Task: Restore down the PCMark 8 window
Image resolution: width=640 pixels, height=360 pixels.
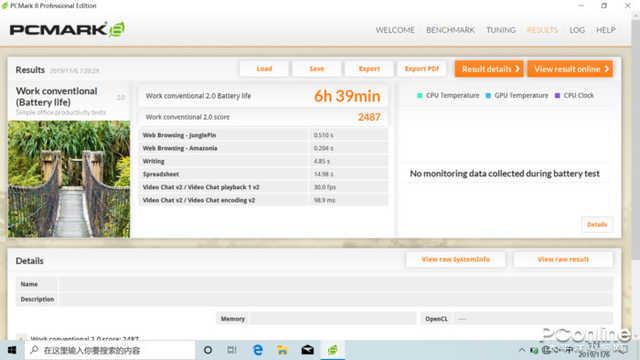Action: click(x=604, y=5)
